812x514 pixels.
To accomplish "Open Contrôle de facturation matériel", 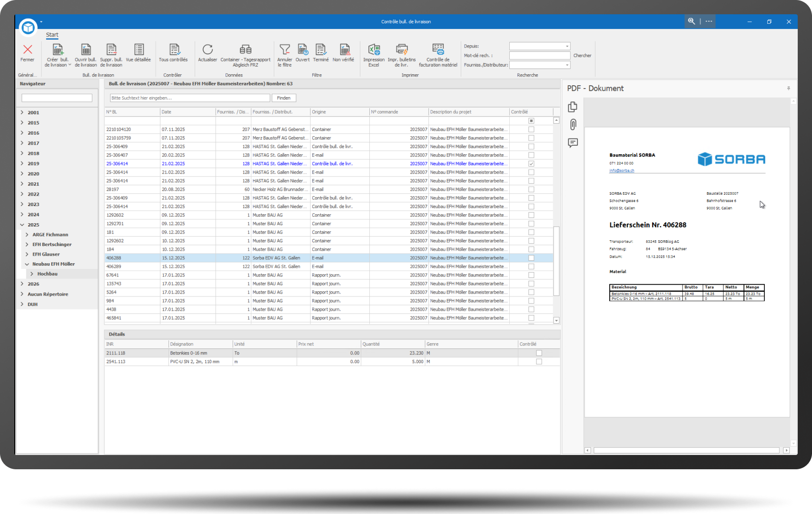I will click(438, 49).
